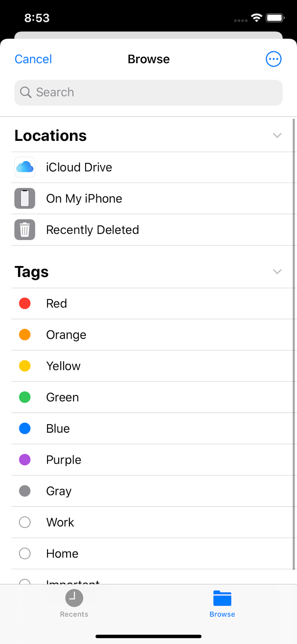The width and height of the screenshot is (297, 644).
Task: Tap the Cancel button
Action: 33,59
